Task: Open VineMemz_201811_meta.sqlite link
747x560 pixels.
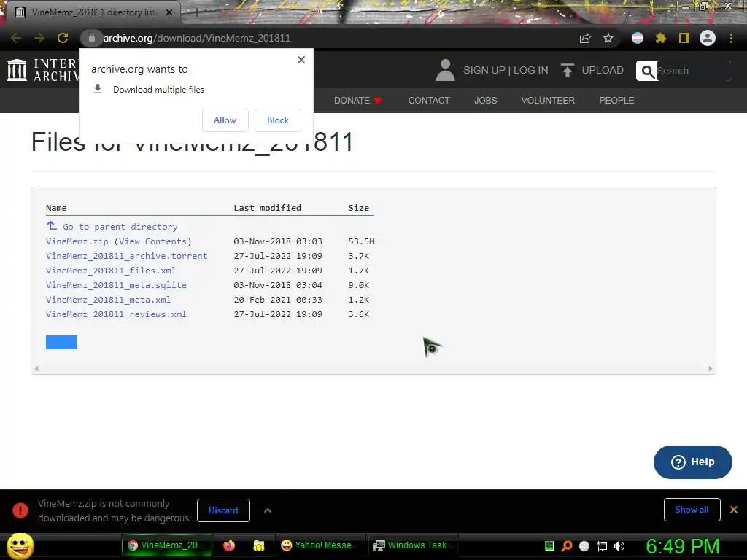Action: click(x=116, y=285)
